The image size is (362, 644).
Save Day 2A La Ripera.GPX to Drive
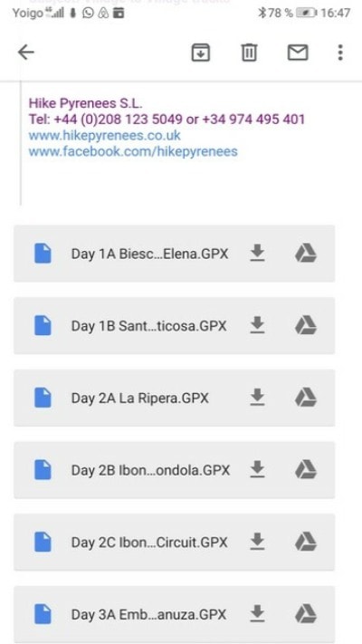306,398
